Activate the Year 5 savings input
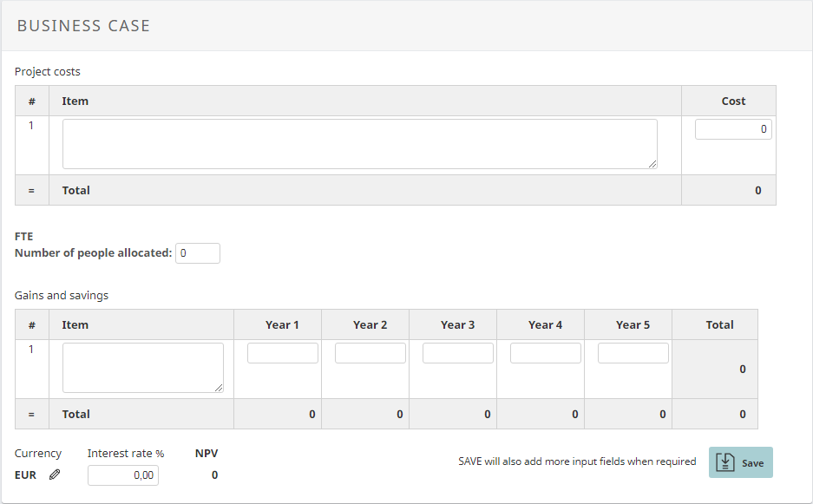This screenshot has width=813, height=504. (633, 353)
